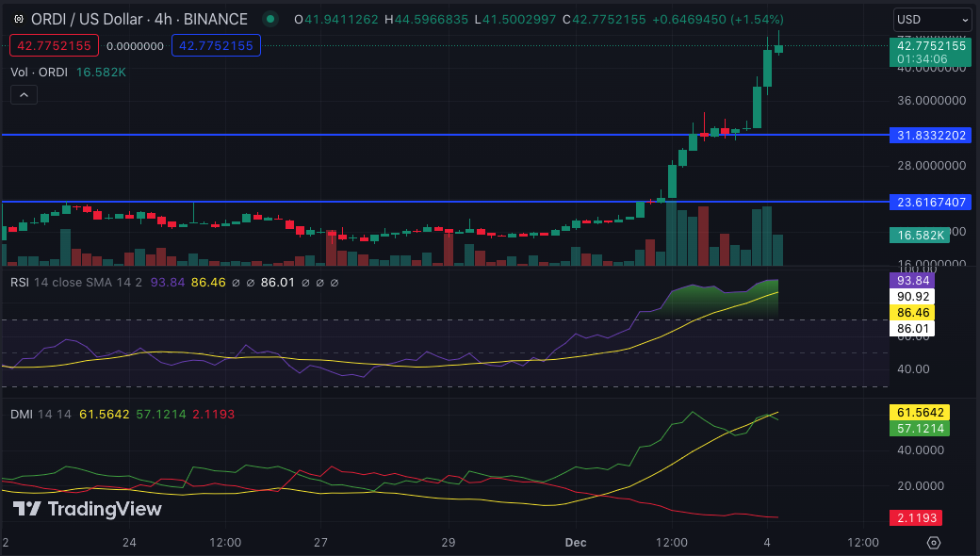The image size is (980, 556).
Task: Click the 27 date on time axis
Action: [x=320, y=542]
